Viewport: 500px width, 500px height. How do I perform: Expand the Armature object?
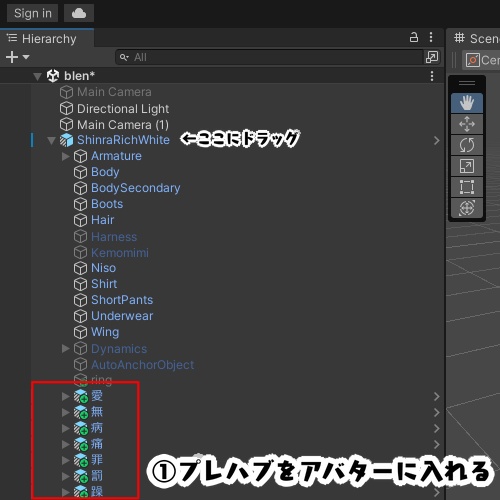pos(66,156)
